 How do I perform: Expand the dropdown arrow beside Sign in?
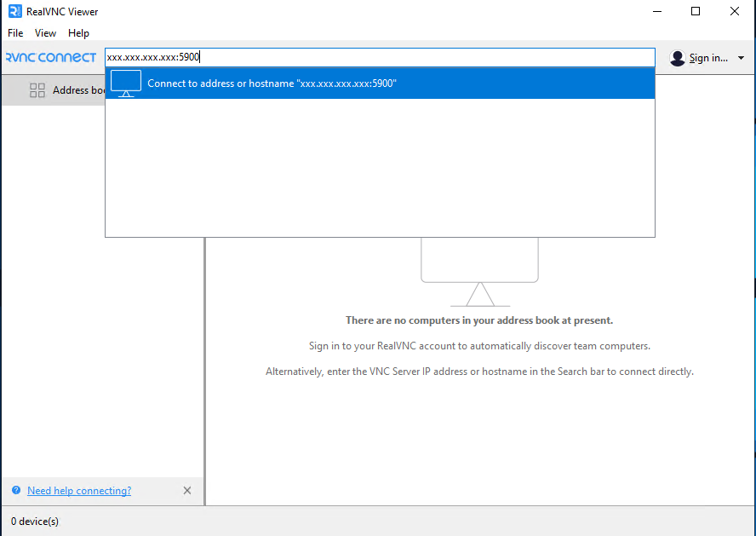pyautogui.click(x=741, y=58)
